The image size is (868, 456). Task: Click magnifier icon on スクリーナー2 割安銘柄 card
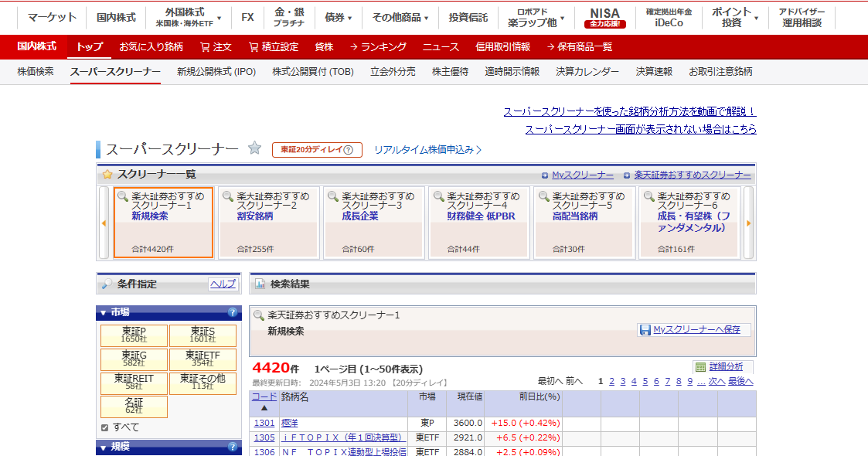228,196
